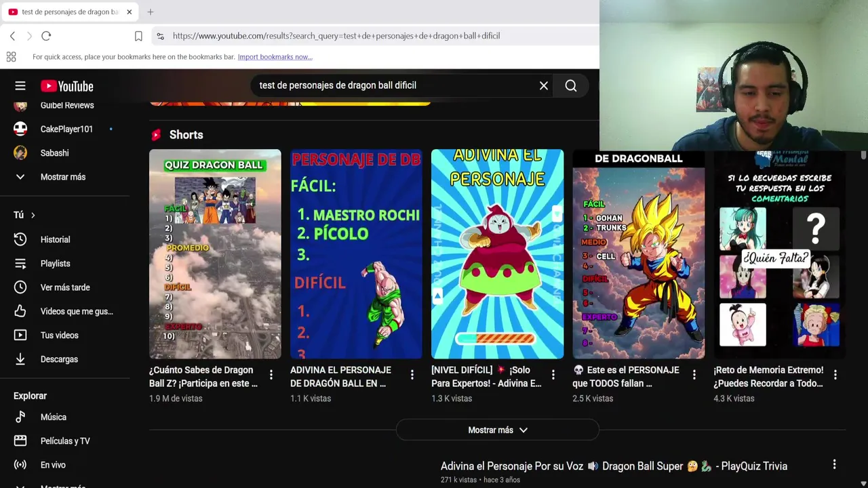Click the browser address bar URL

336,36
